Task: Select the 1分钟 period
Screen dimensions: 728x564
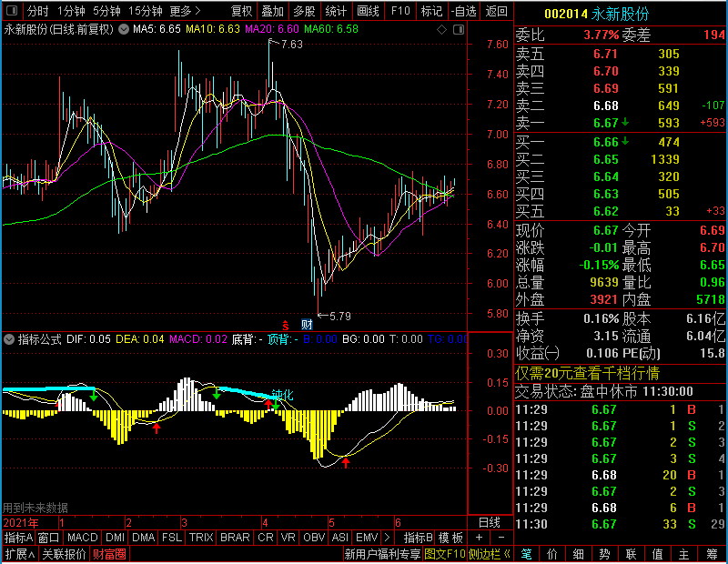Action: coord(71,11)
